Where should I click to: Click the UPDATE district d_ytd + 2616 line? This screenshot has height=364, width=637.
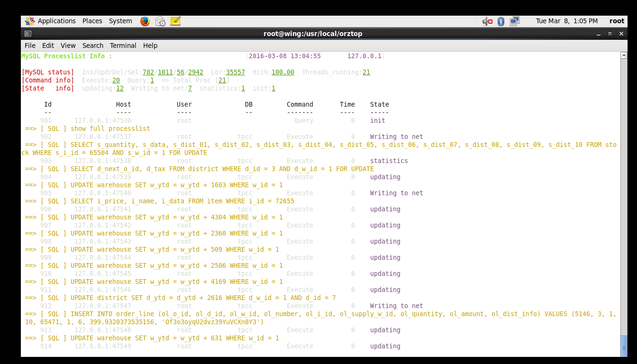point(181,298)
